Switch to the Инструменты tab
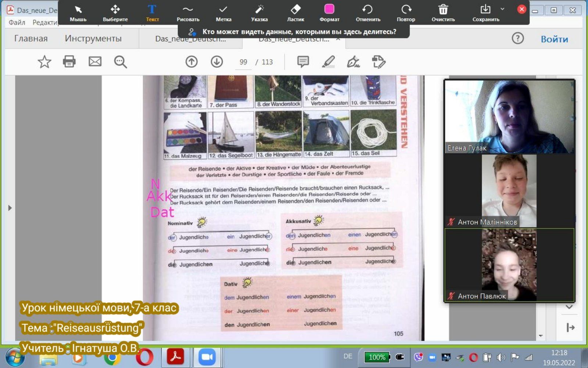This screenshot has width=588, height=368. (x=93, y=39)
